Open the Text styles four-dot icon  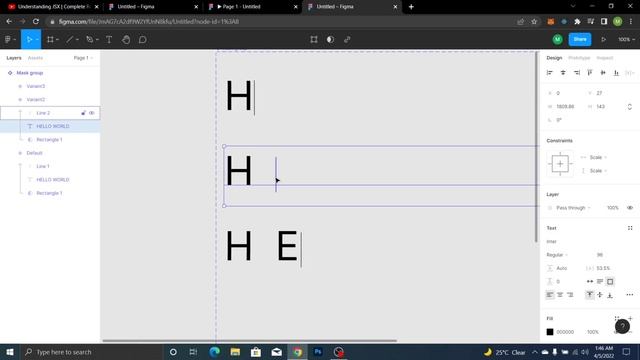[x=630, y=228]
